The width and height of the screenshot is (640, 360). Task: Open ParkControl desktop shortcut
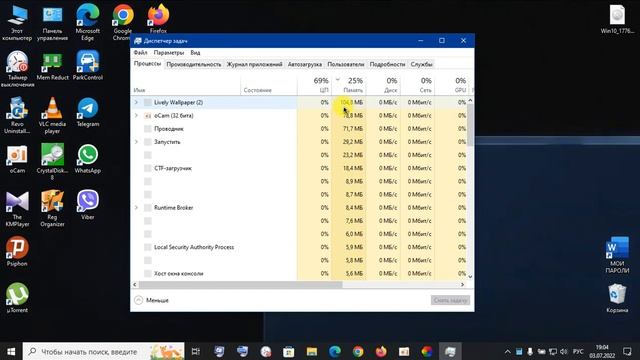pyautogui.click(x=87, y=66)
